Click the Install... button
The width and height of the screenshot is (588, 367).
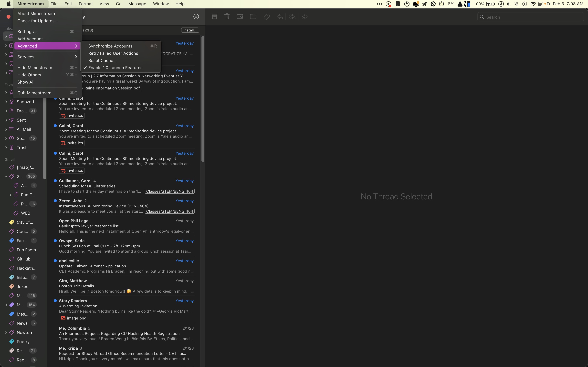pyautogui.click(x=190, y=30)
